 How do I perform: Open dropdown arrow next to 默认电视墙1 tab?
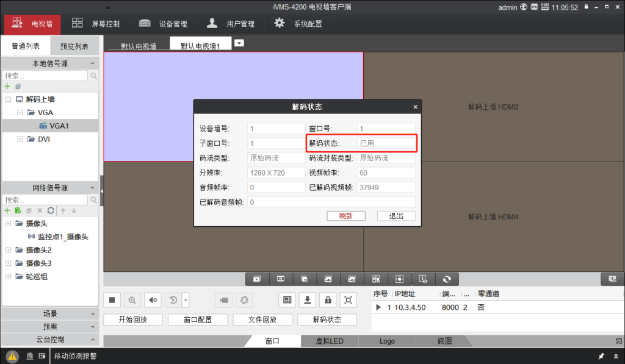pyautogui.click(x=239, y=43)
